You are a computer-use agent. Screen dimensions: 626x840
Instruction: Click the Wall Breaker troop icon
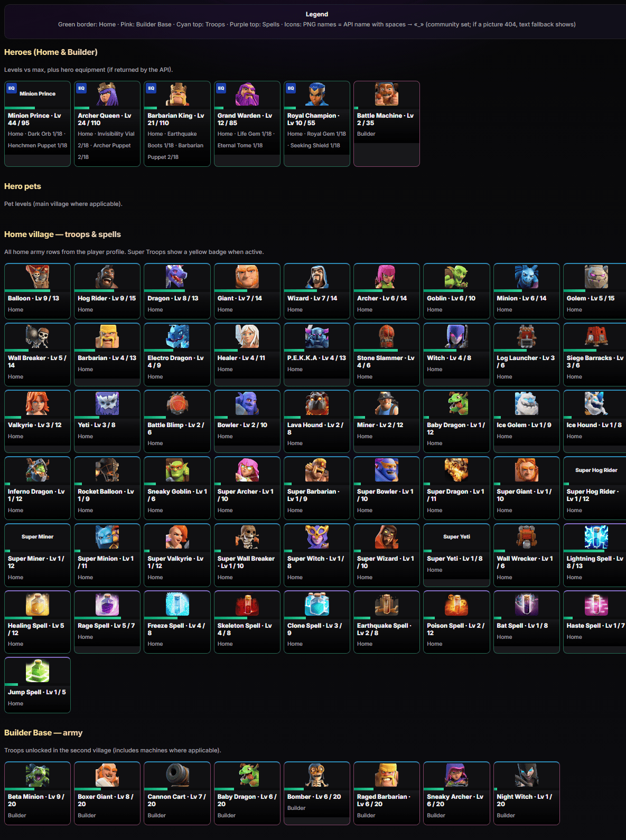(x=38, y=336)
